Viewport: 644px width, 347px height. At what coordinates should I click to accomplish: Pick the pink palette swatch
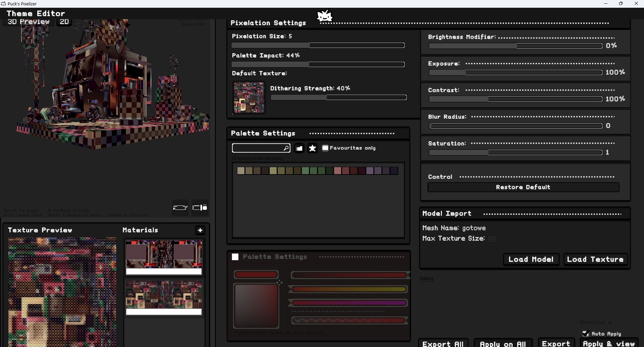click(337, 171)
